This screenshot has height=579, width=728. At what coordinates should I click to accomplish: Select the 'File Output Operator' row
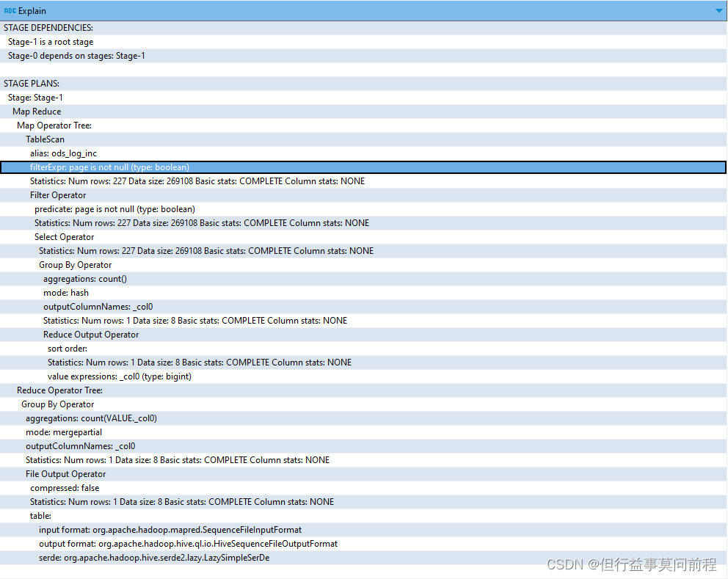point(363,473)
